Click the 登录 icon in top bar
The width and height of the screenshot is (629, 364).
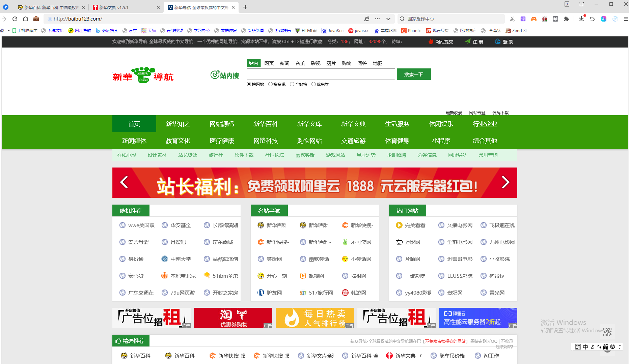(x=498, y=41)
